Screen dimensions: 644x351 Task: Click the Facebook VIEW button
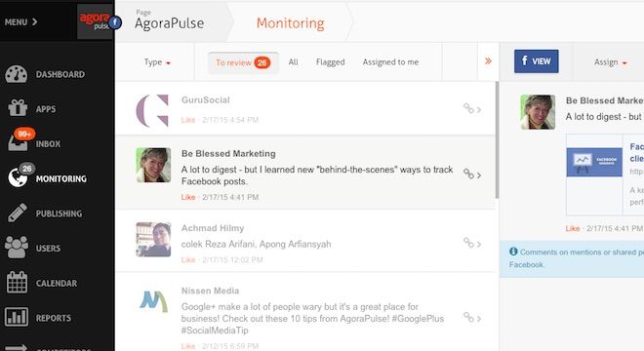click(x=536, y=61)
